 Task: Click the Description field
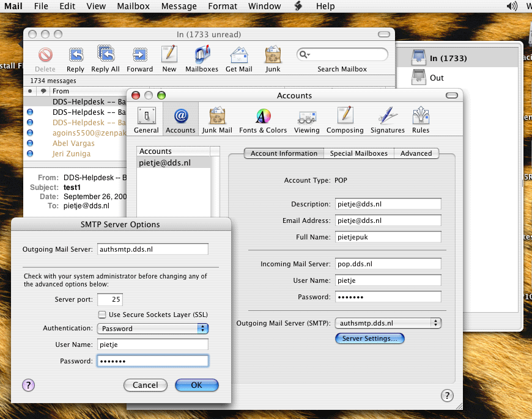[388, 204]
